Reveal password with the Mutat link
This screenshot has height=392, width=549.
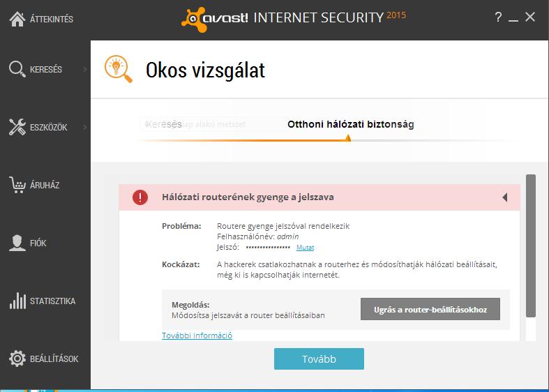point(304,248)
